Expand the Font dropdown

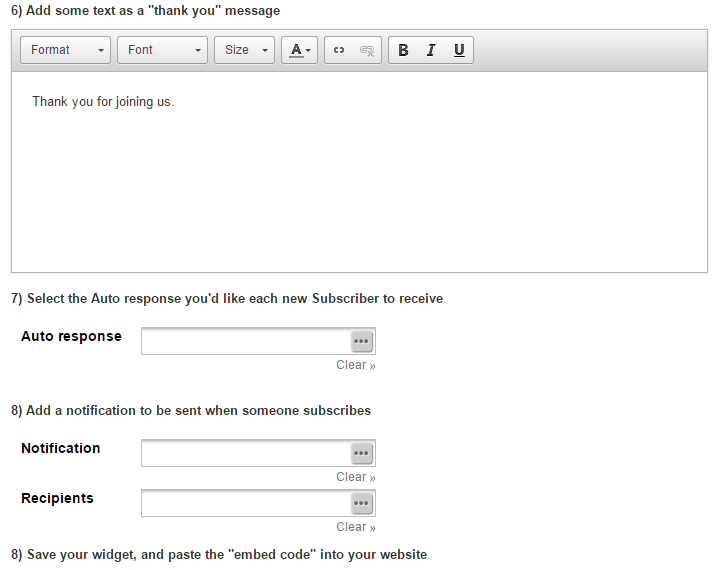pyautogui.click(x=162, y=50)
